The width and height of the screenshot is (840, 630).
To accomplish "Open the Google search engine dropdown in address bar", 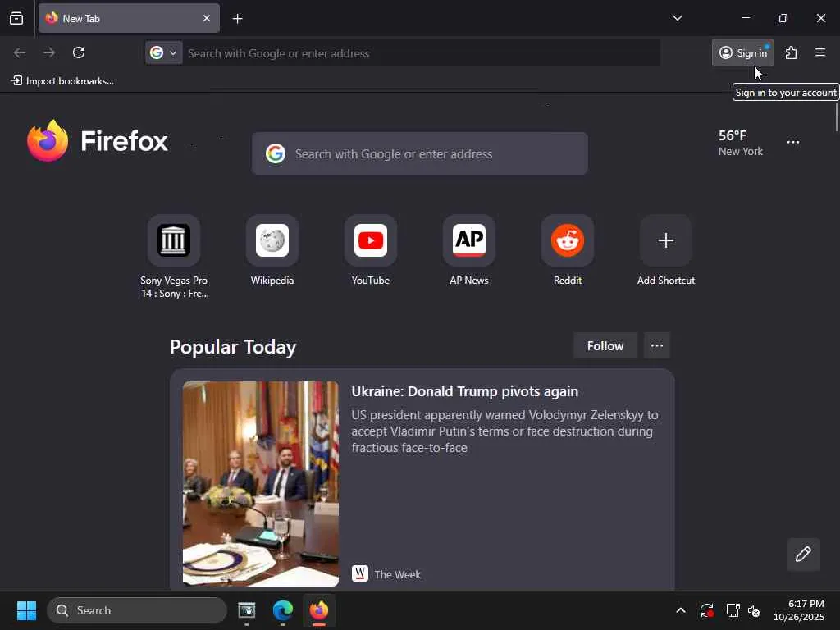I will tap(164, 53).
